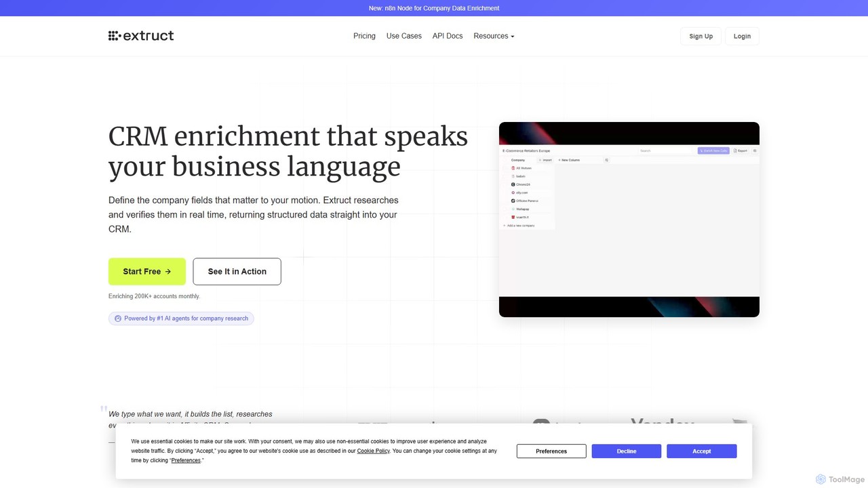Add a New Column in the demo table
868x488 pixels.
pos(568,160)
